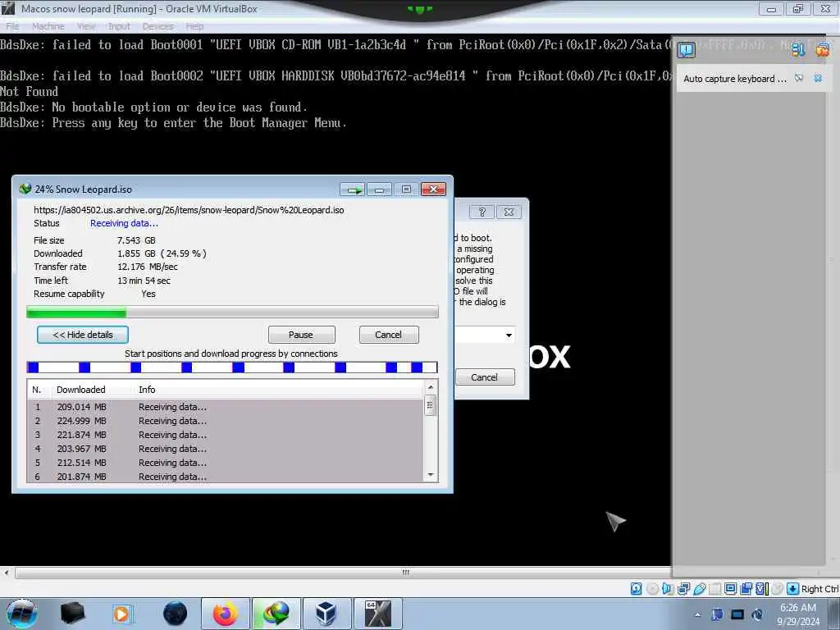Viewport: 840px width, 630px height.
Task: Cancel the Snow Leopard.iso download
Action: click(x=389, y=335)
